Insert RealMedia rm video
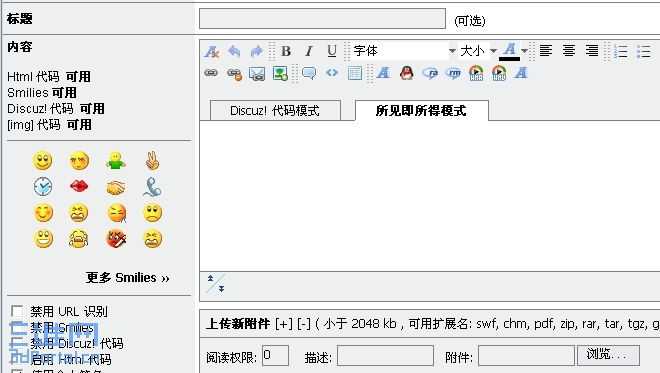This screenshot has height=373, width=660. pyautogui.click(x=453, y=73)
